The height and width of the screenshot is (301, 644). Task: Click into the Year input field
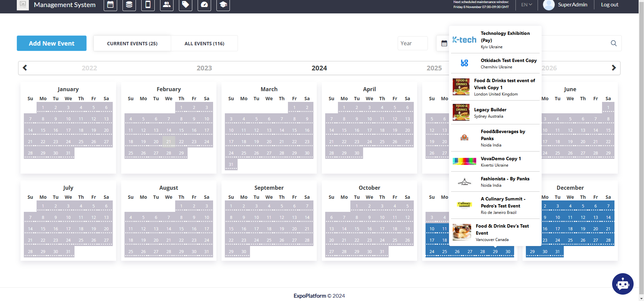(x=412, y=43)
